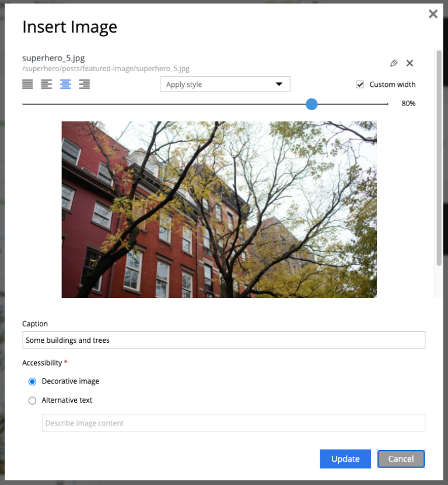
Task: Select the Alternative text radio button
Action: click(x=32, y=400)
